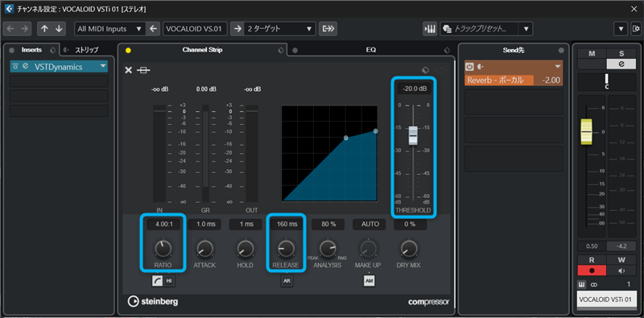The image size is (644, 318).
Task: Click the AUTO make-up value field
Action: (x=369, y=225)
